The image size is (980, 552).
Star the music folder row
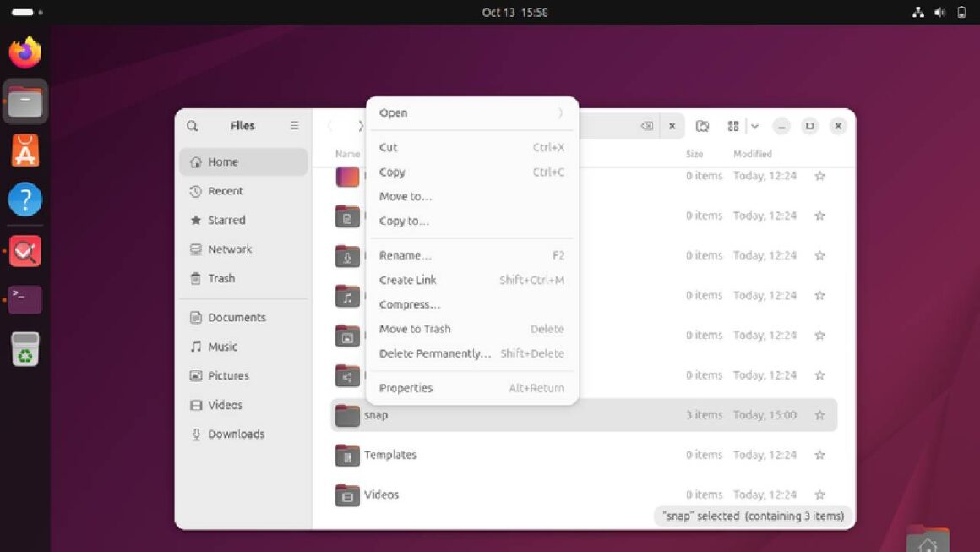820,296
